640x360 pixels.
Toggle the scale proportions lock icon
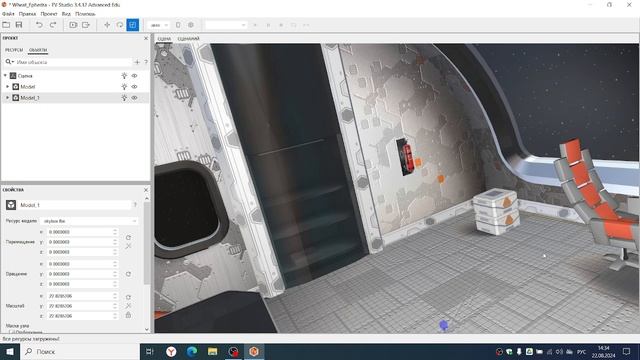click(128, 315)
